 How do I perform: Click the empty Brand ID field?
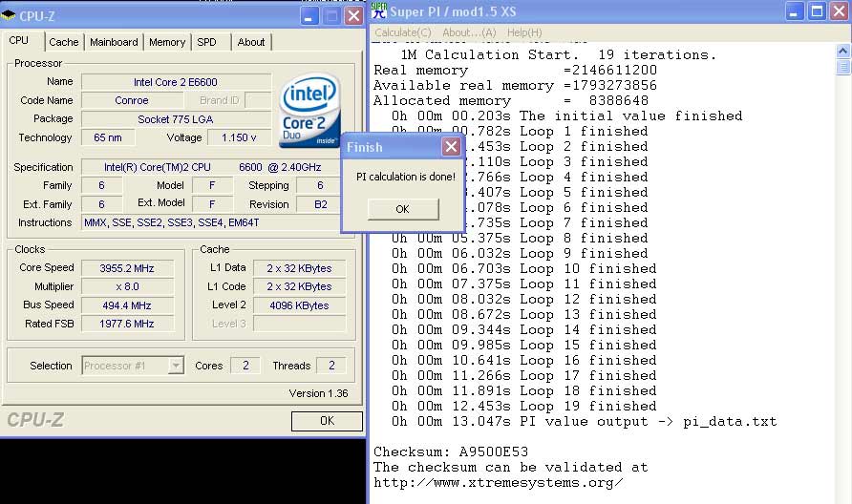(x=258, y=100)
